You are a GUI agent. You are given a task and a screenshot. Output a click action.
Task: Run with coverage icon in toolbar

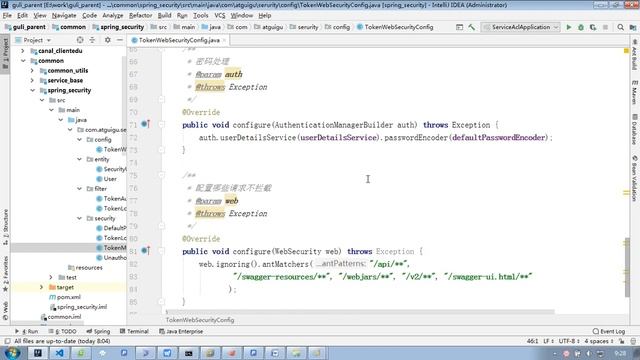click(x=593, y=27)
